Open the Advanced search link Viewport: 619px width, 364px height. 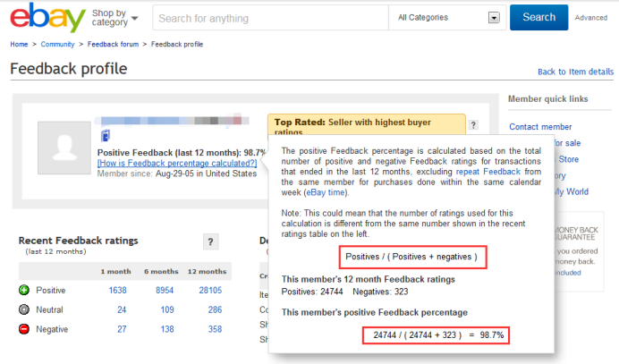[x=590, y=17]
